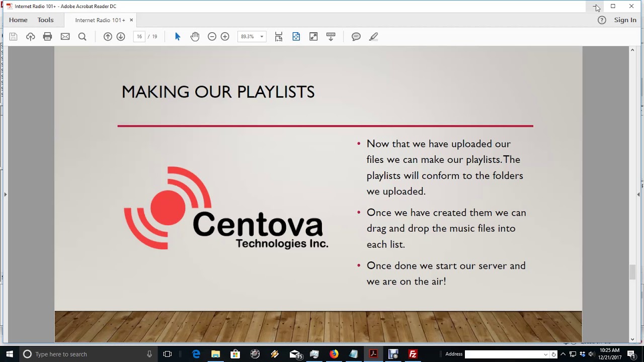The width and height of the screenshot is (644, 362).
Task: Open Task View in taskbar
Action: click(168, 354)
